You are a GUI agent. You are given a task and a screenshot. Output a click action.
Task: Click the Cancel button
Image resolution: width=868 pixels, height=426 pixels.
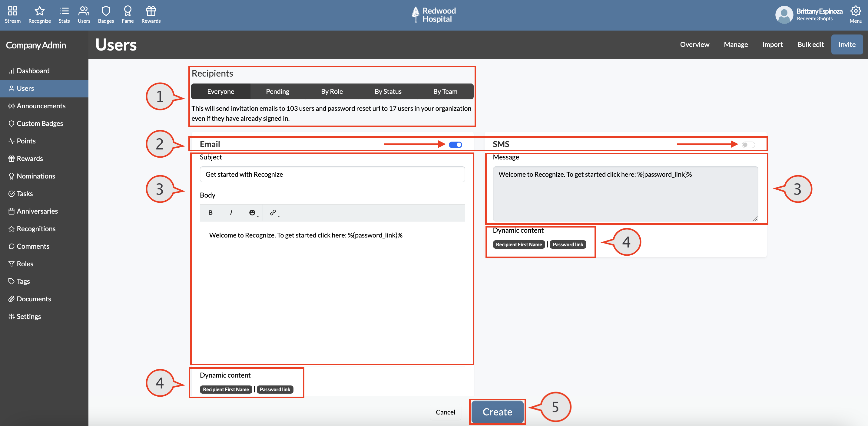click(x=445, y=412)
